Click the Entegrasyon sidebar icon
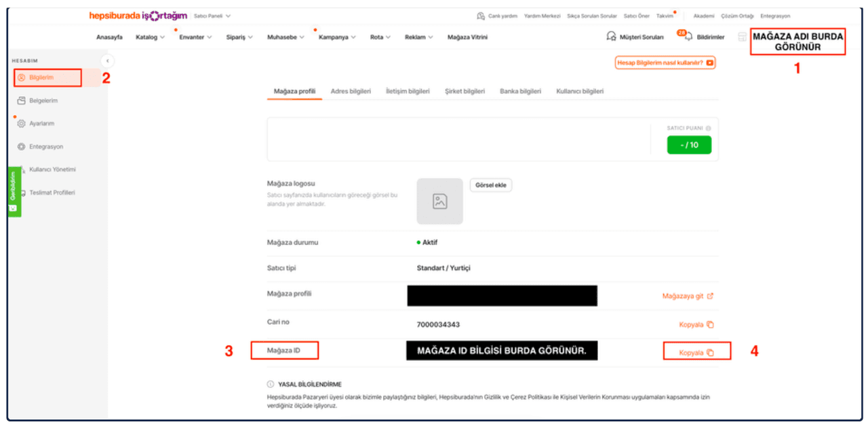 point(22,147)
